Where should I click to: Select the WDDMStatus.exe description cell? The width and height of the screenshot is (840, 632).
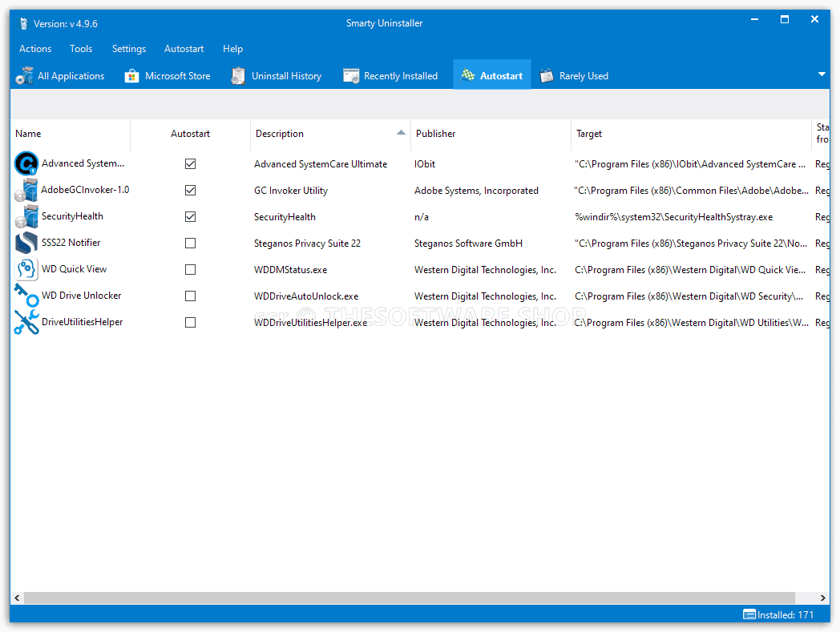point(290,270)
